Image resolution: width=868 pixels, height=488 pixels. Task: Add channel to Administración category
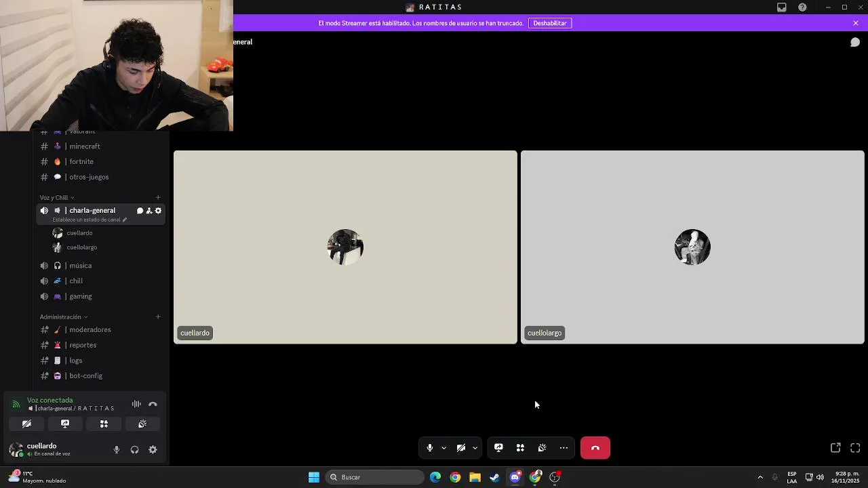pyautogui.click(x=158, y=317)
